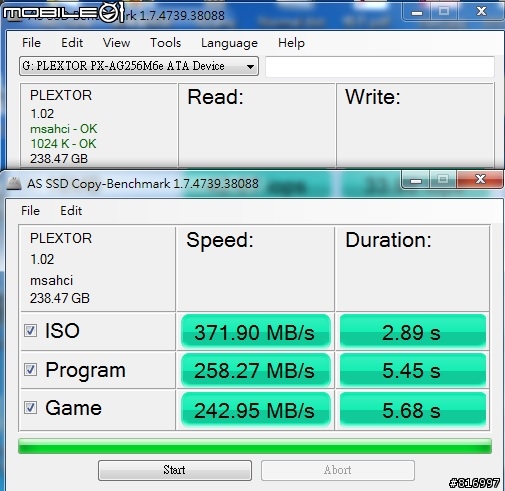Click the Copy-Benchmark title bar app icon

pos(14,184)
